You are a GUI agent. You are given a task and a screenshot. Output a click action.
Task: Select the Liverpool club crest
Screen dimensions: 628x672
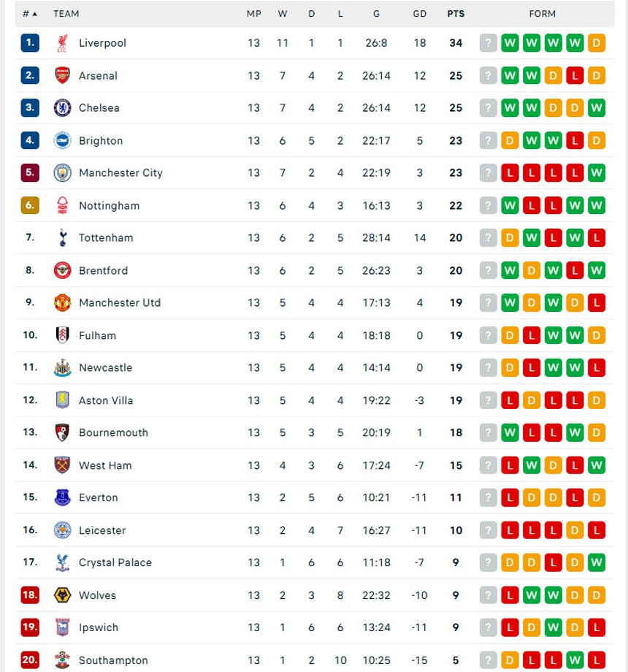[63, 42]
